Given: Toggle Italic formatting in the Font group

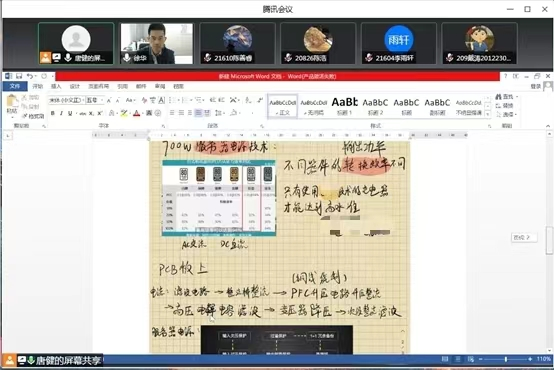Looking at the screenshot, I should coord(61,113).
